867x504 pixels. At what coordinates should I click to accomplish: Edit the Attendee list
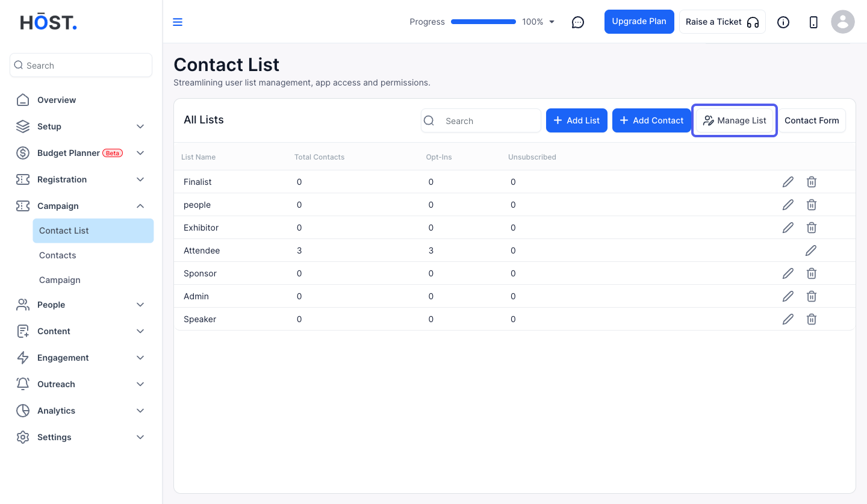click(811, 250)
